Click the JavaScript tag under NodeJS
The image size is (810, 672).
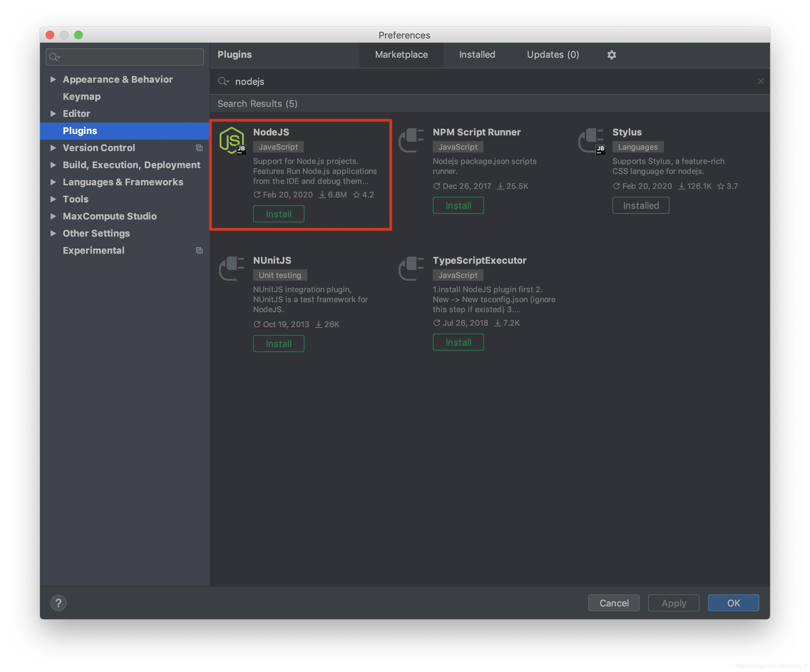278,147
